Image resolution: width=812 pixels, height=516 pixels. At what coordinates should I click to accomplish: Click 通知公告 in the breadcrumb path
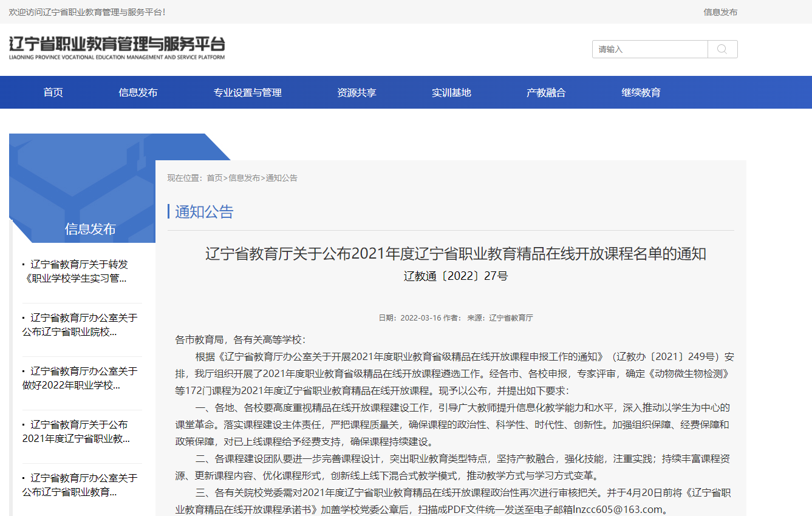(282, 178)
